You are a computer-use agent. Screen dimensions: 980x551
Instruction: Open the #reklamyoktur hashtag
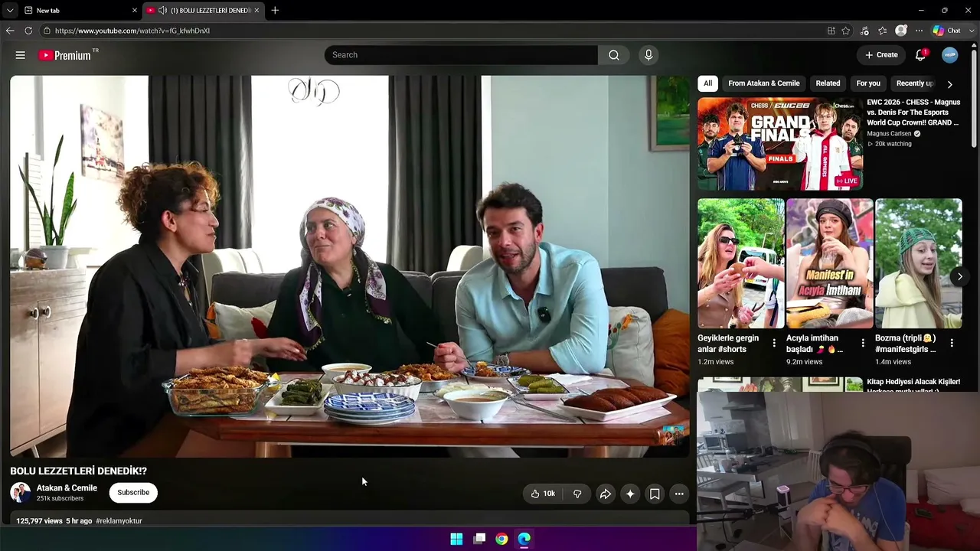119,521
